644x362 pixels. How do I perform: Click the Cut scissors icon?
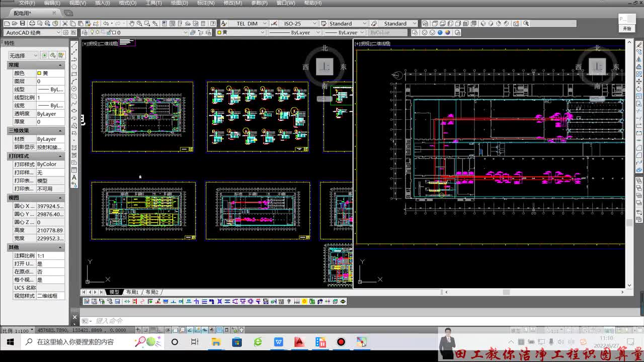[x=65, y=23]
